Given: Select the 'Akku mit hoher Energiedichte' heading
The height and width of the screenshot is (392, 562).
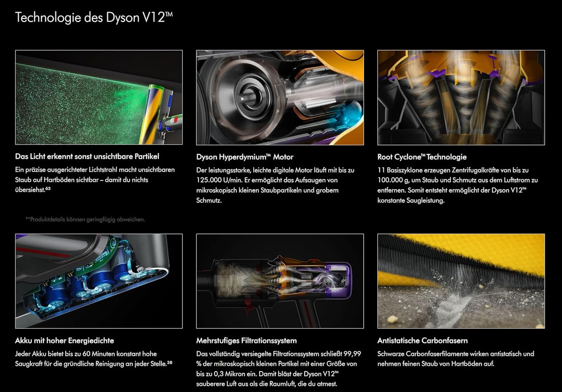Looking at the screenshot, I should click(x=65, y=340).
